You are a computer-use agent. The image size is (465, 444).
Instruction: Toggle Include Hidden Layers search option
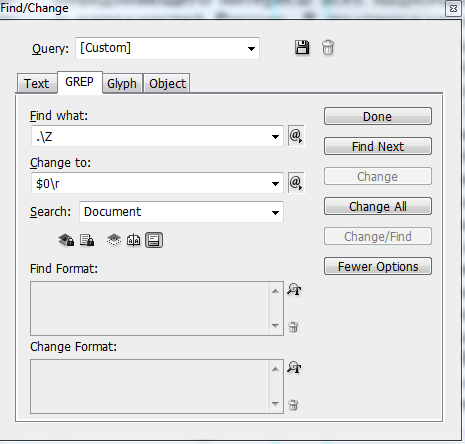pyautogui.click(x=114, y=240)
